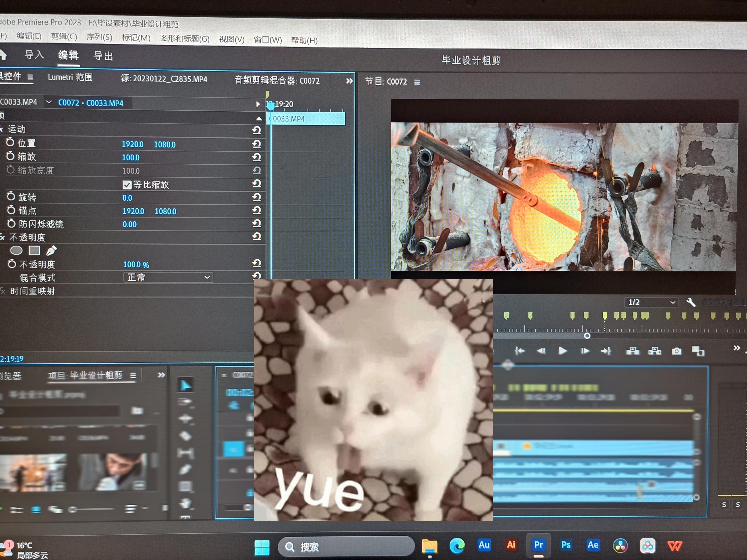Click the 不透明度 100.0 % value
Image resolution: width=747 pixels, height=560 pixels.
pyautogui.click(x=136, y=265)
